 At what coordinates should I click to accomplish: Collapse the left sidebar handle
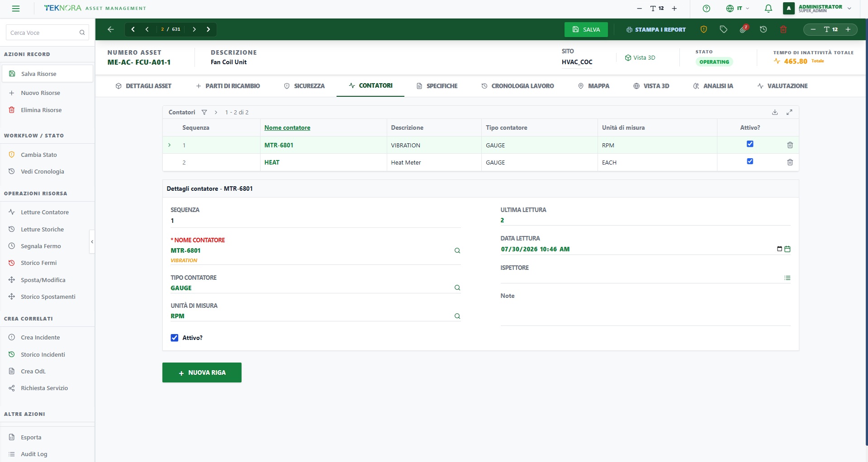tap(92, 242)
